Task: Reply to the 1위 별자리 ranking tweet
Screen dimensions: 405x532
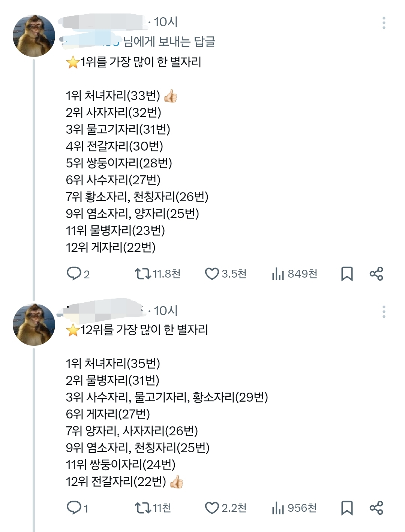Action: (74, 273)
